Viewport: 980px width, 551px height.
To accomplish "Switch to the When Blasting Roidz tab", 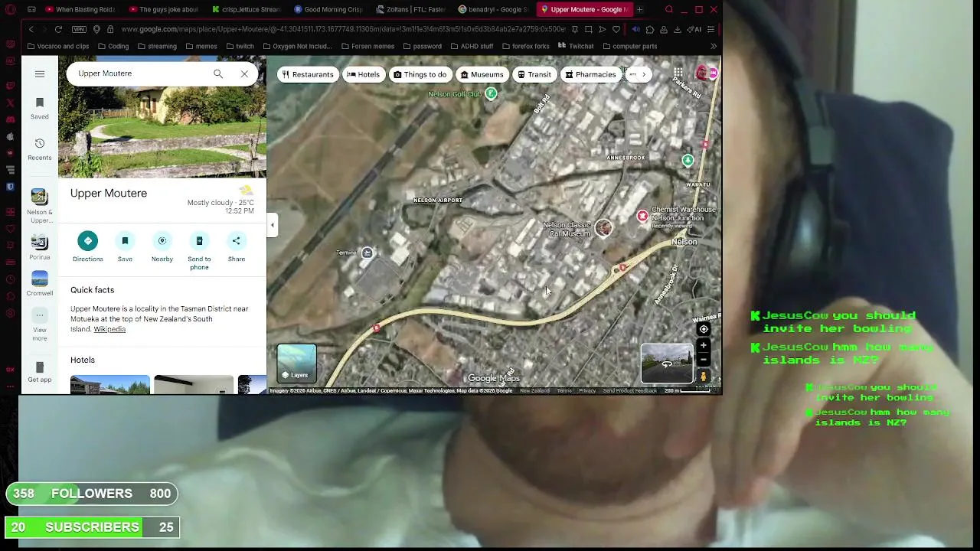I will pyautogui.click(x=80, y=9).
